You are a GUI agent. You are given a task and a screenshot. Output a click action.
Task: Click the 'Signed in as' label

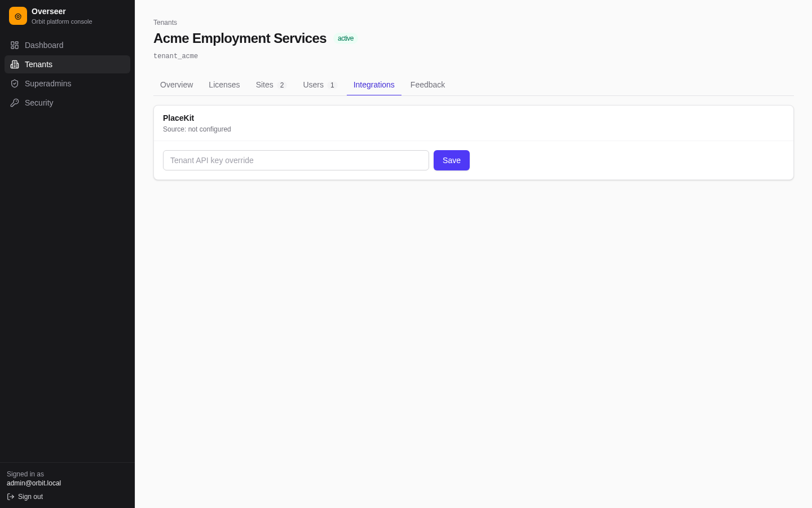pos(25,474)
